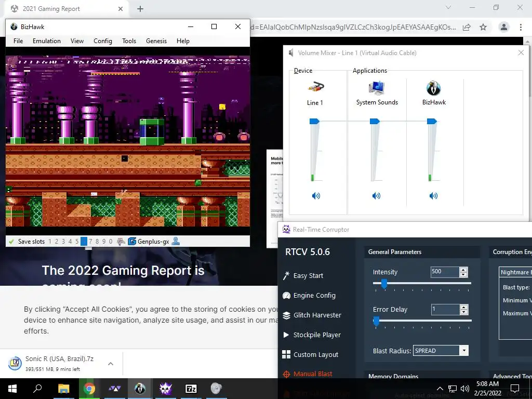Select highlighted save slot 6 in BizHawk
Screen dimensions: 532x399
point(84,242)
